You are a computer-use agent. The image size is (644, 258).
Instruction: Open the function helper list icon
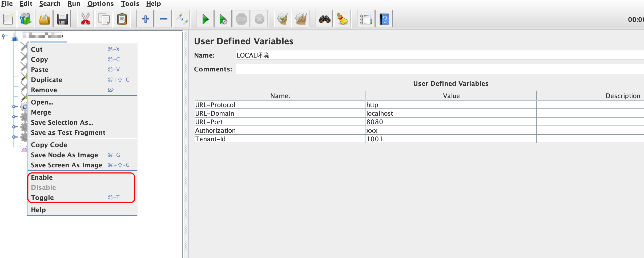pos(366,19)
